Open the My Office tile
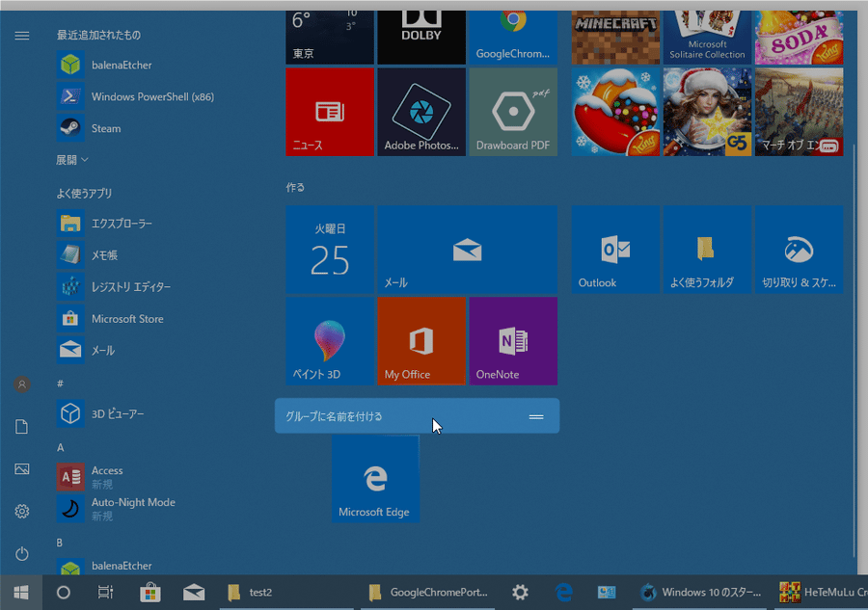 [421, 341]
